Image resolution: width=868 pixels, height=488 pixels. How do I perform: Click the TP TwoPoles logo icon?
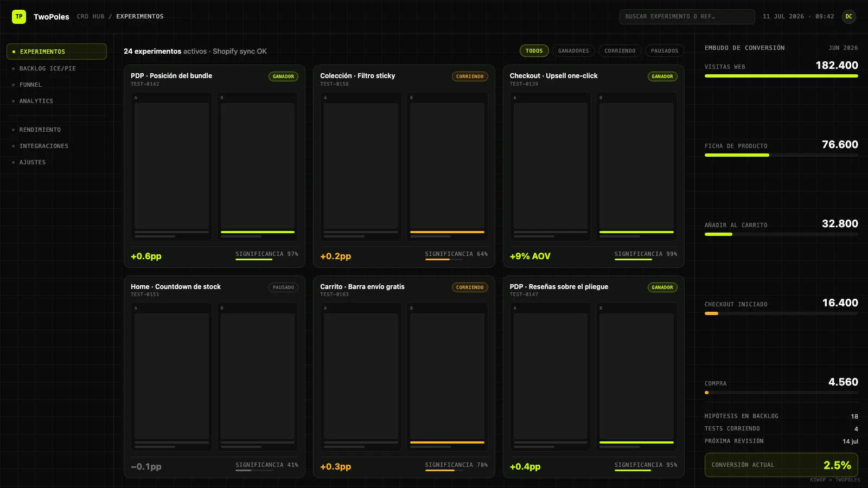click(x=19, y=17)
